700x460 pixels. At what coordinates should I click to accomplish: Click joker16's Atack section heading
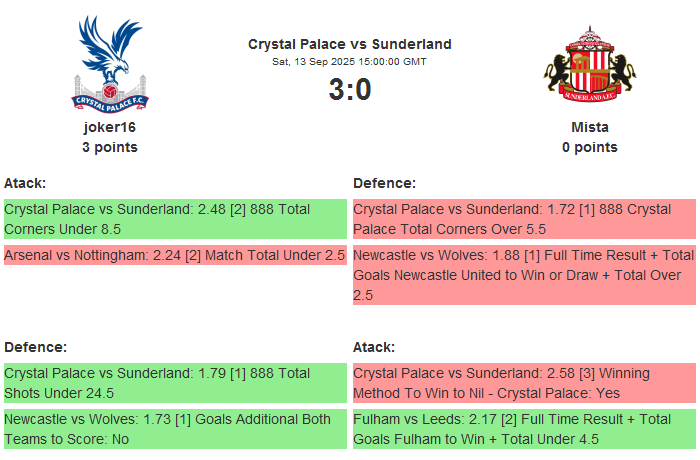point(25,183)
